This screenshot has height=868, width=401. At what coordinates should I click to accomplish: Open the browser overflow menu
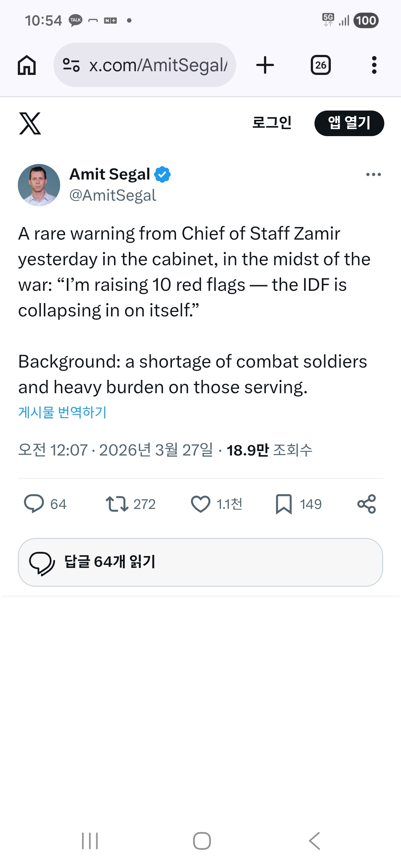(x=374, y=65)
